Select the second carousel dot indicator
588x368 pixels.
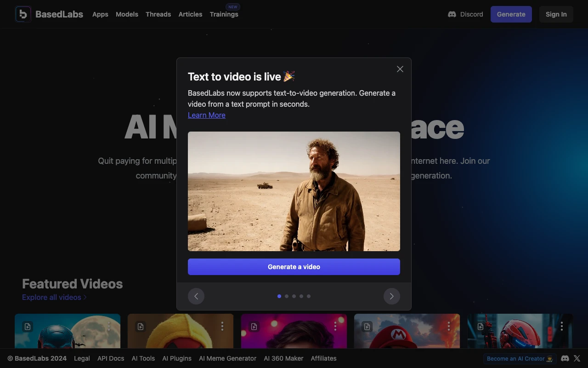pyautogui.click(x=287, y=296)
